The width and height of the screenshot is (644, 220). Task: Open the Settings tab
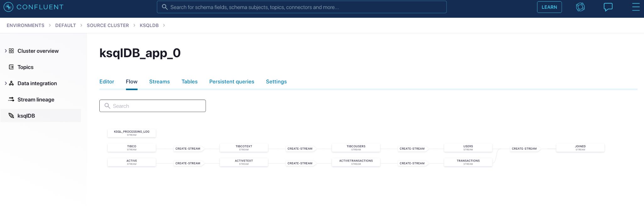click(276, 82)
